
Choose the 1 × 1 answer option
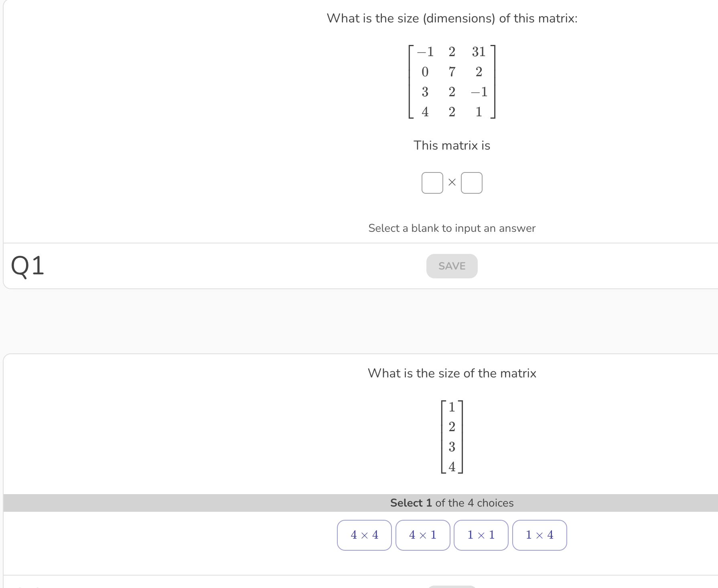click(x=481, y=535)
